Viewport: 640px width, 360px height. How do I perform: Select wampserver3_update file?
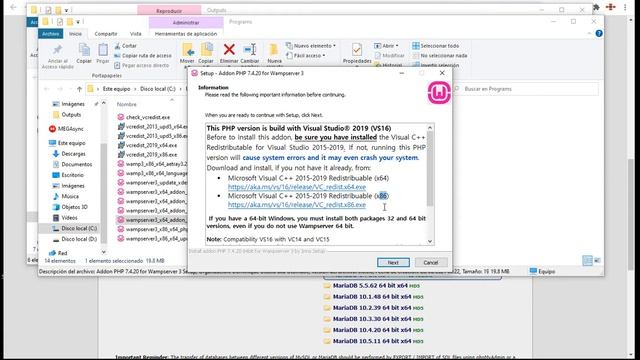(x=152, y=182)
